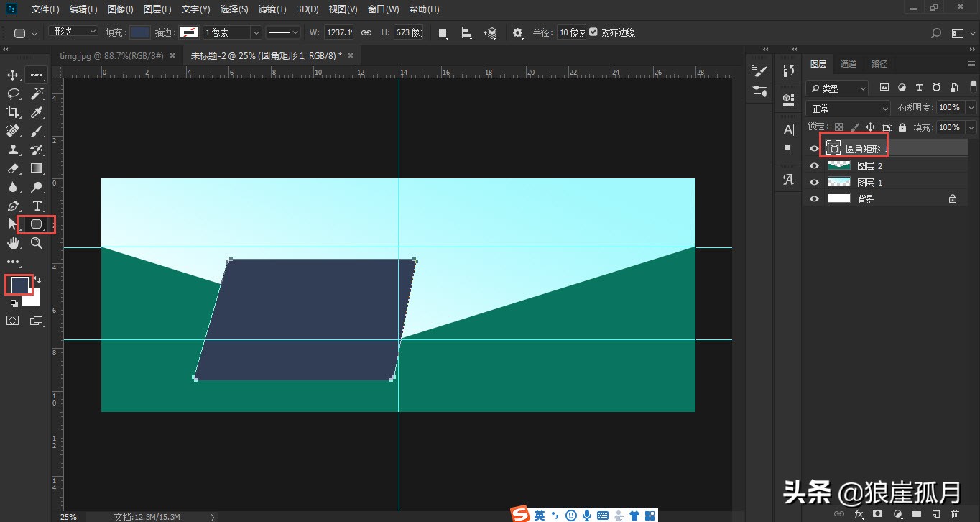Select the Gradient tool
The width and height of the screenshot is (980, 522).
coord(37,168)
